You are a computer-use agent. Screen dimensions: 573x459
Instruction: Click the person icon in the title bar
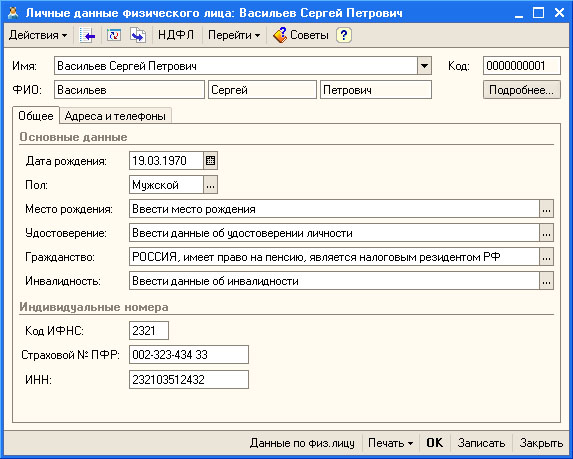13,13
